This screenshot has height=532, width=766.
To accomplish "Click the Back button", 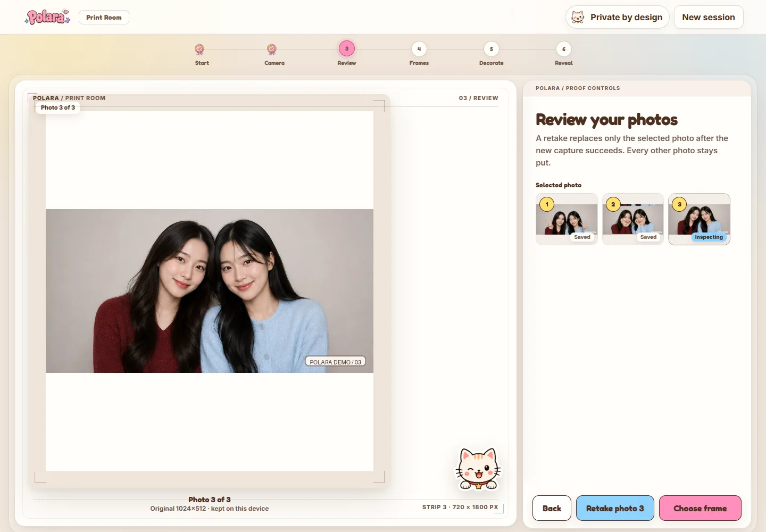I will (x=552, y=508).
